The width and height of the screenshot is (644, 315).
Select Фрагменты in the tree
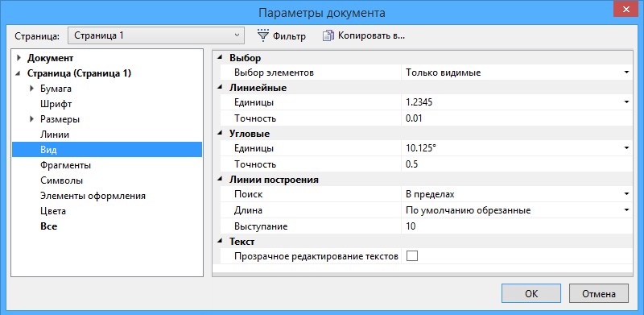65,165
